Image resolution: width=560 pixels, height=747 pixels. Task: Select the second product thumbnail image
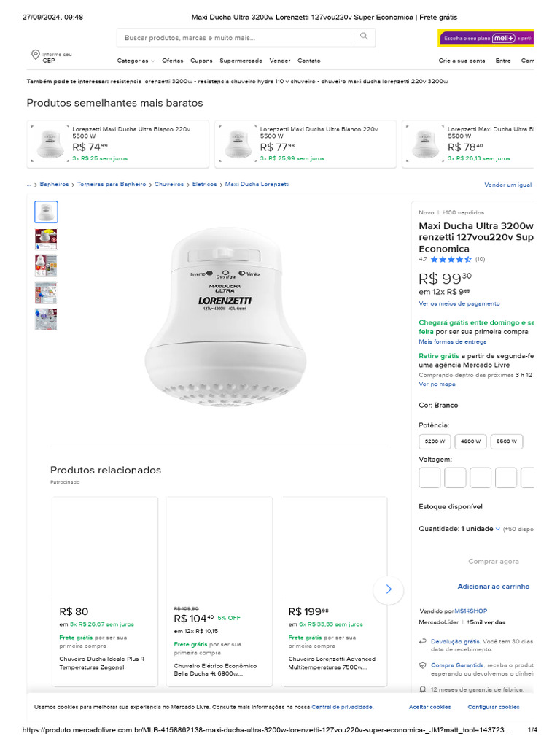pos(46,239)
